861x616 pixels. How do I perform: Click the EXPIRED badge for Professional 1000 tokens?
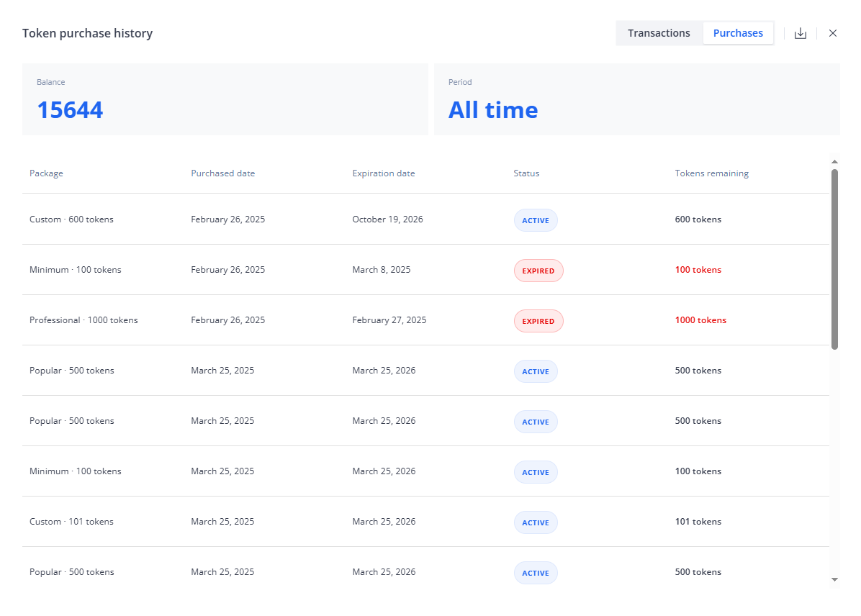click(538, 321)
